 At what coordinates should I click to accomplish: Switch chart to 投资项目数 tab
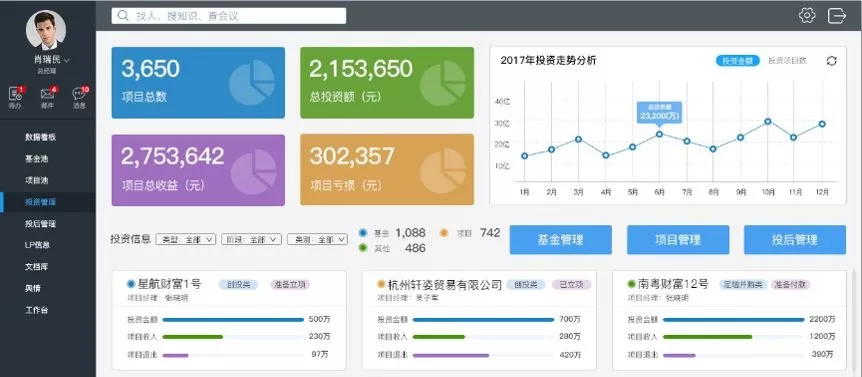(x=787, y=61)
